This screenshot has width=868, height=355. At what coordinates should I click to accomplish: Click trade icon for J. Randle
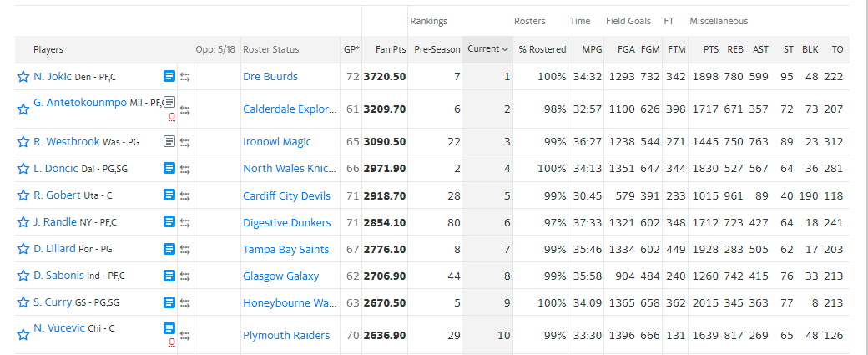185,223
